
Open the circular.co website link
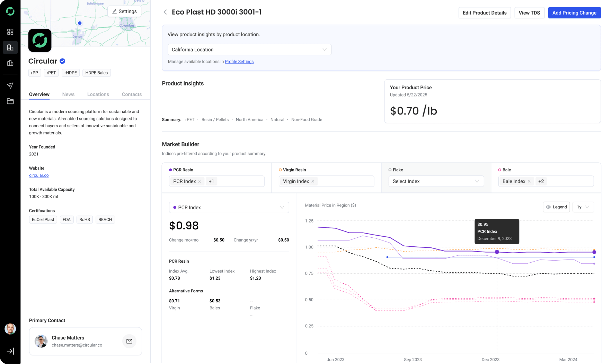(39, 175)
